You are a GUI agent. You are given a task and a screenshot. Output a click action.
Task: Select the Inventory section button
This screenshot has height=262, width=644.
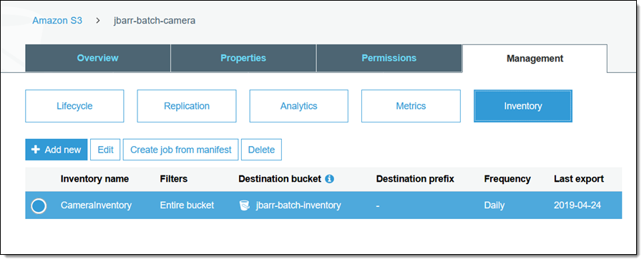[523, 106]
